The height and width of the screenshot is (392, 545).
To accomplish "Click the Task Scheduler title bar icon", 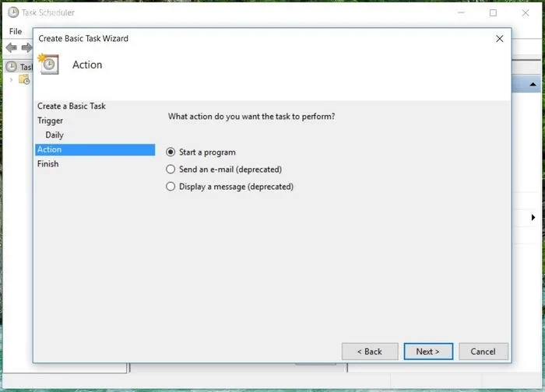I will [x=13, y=12].
